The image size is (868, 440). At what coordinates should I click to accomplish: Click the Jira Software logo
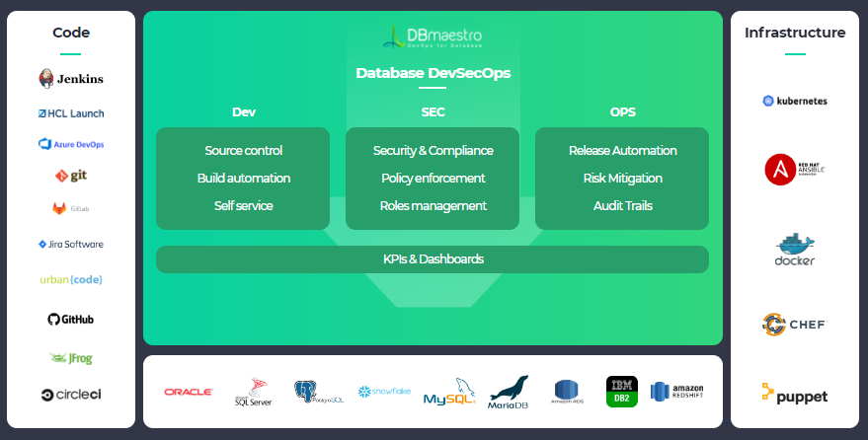[71, 244]
